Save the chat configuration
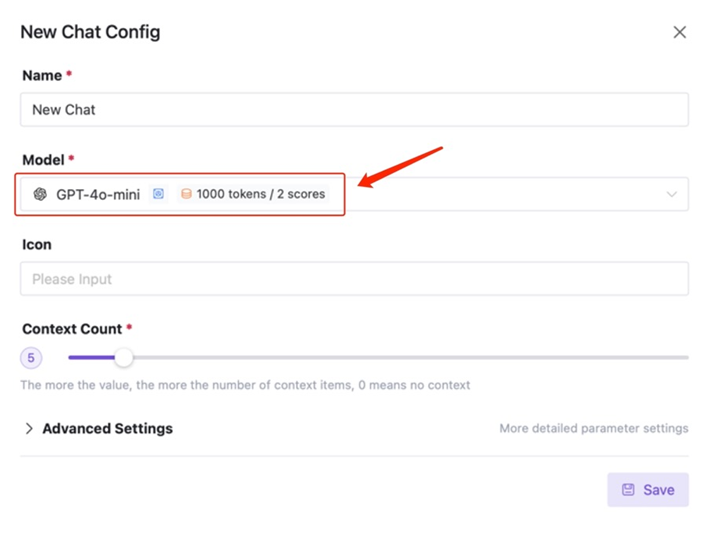The image size is (709, 542). [648, 490]
